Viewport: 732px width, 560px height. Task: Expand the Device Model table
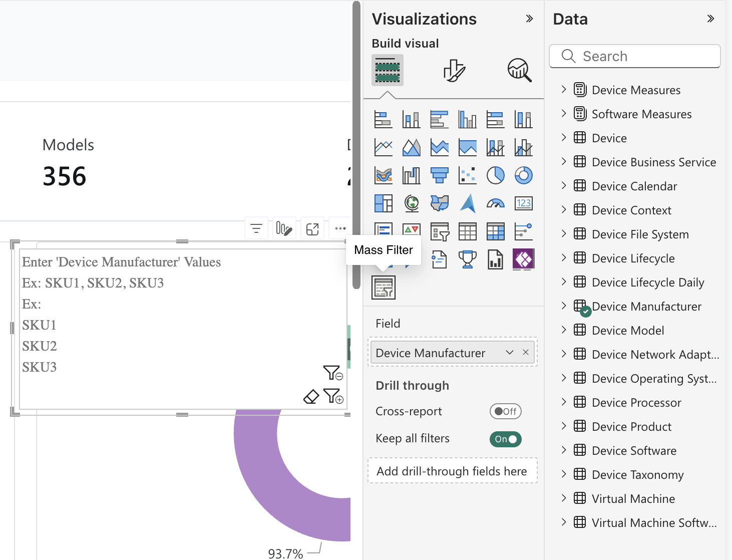(x=564, y=330)
